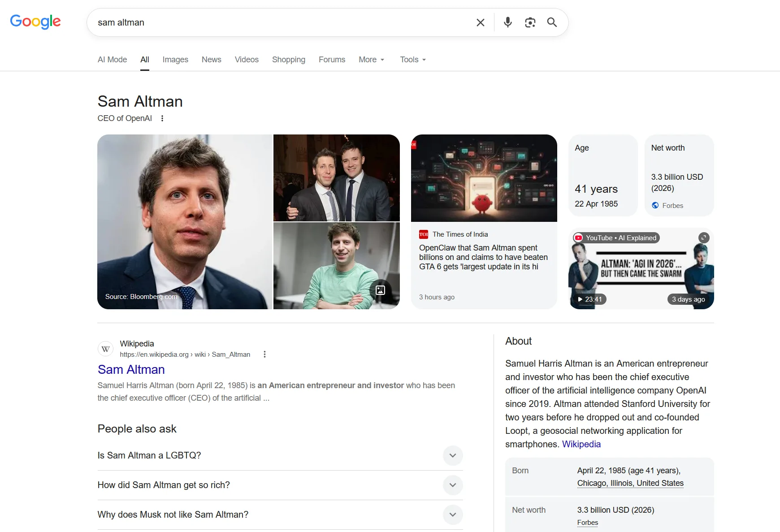Switch to AI Mode tab

[112, 60]
